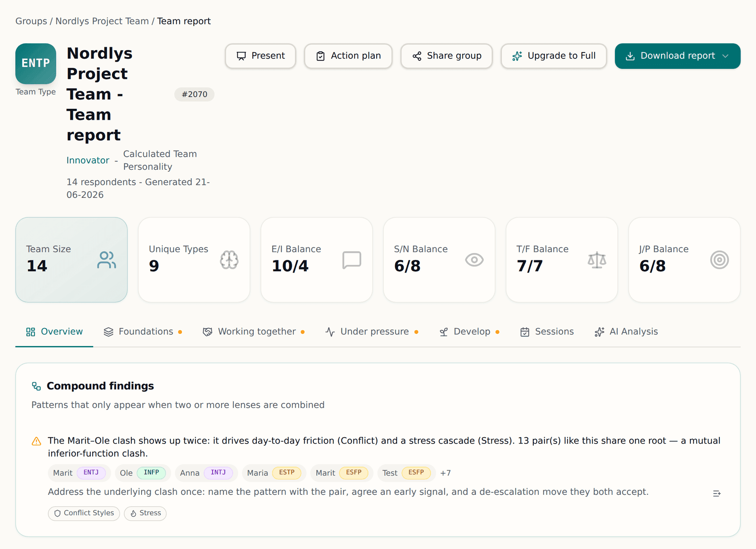Image resolution: width=756 pixels, height=549 pixels.
Task: Click the Stress tag
Action: point(145,513)
